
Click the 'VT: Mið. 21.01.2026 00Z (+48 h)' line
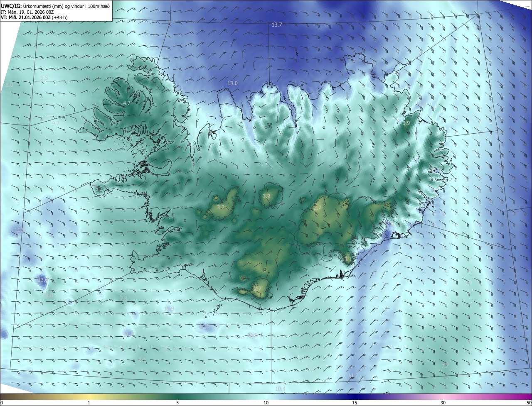point(34,17)
